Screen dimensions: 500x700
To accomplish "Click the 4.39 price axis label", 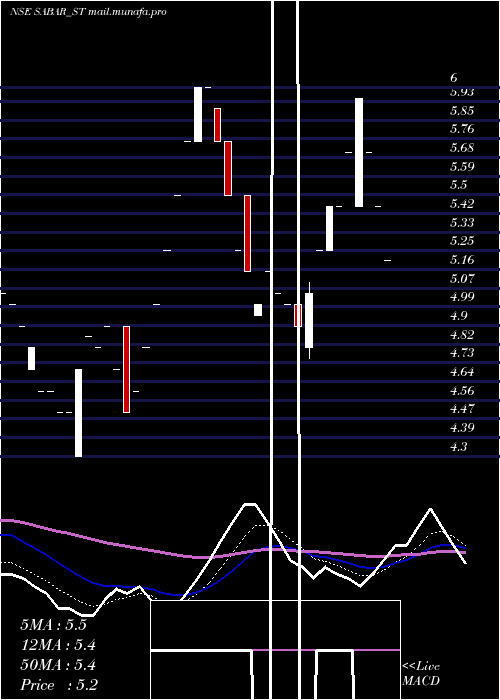I will (x=462, y=428).
